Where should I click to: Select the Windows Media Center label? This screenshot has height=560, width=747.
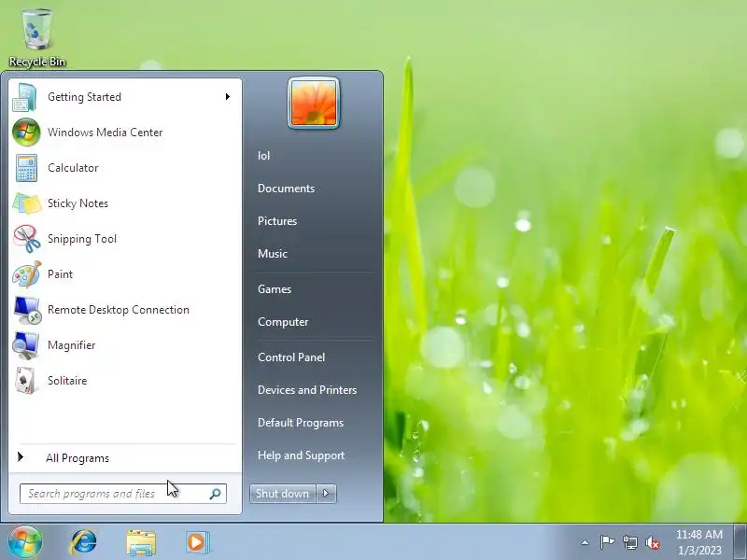click(105, 133)
